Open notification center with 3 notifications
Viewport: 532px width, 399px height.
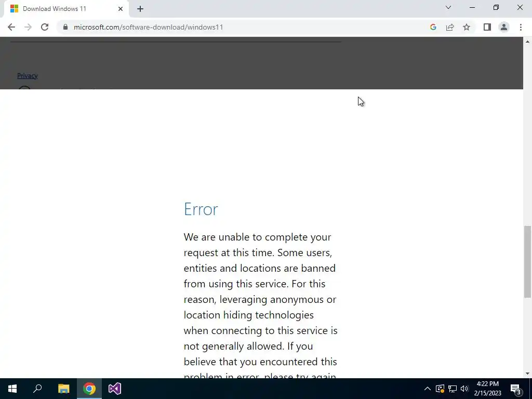tap(516, 389)
